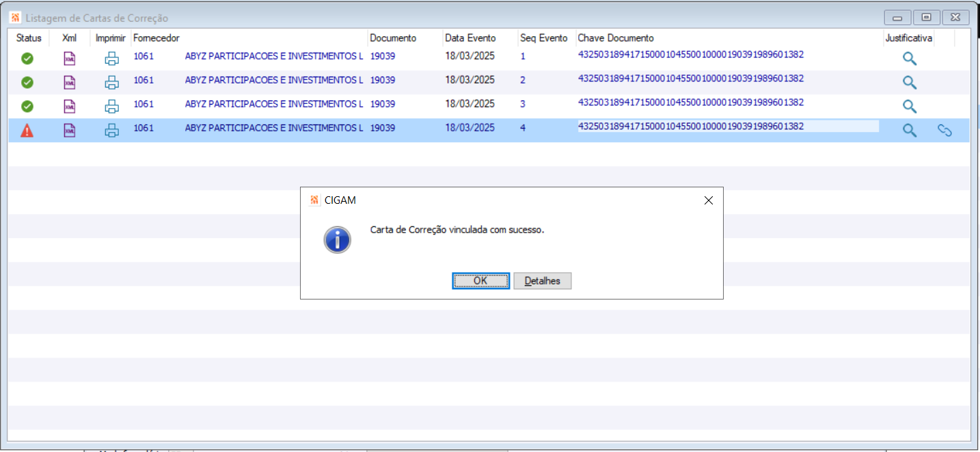Image resolution: width=980 pixels, height=452 pixels.
Task: Print the correction letter with sequence 4
Action: pos(111,131)
